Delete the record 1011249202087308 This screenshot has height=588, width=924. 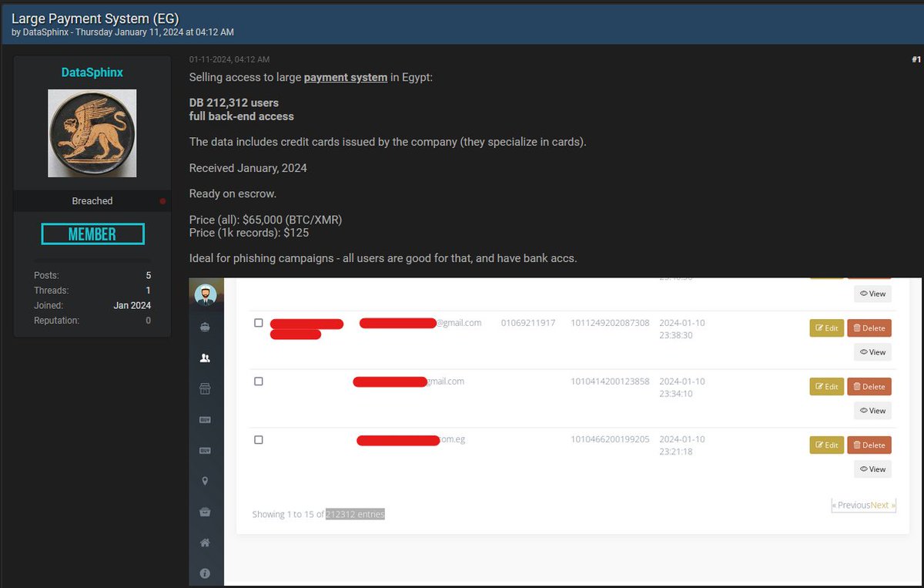(869, 328)
